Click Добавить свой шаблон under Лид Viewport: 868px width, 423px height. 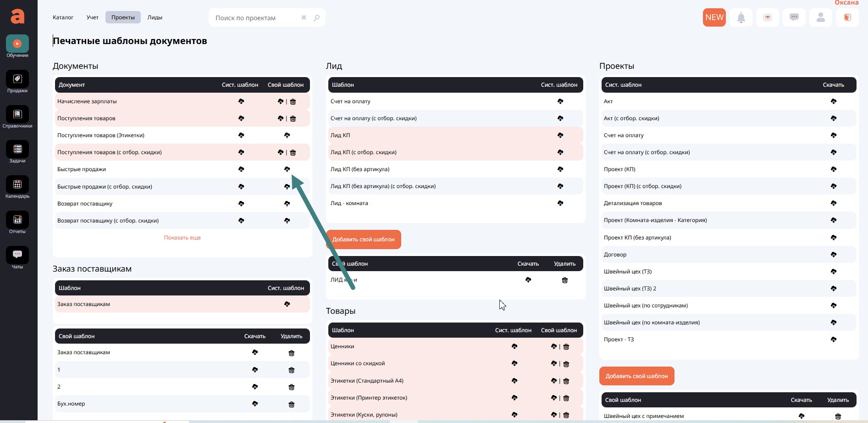[363, 239]
